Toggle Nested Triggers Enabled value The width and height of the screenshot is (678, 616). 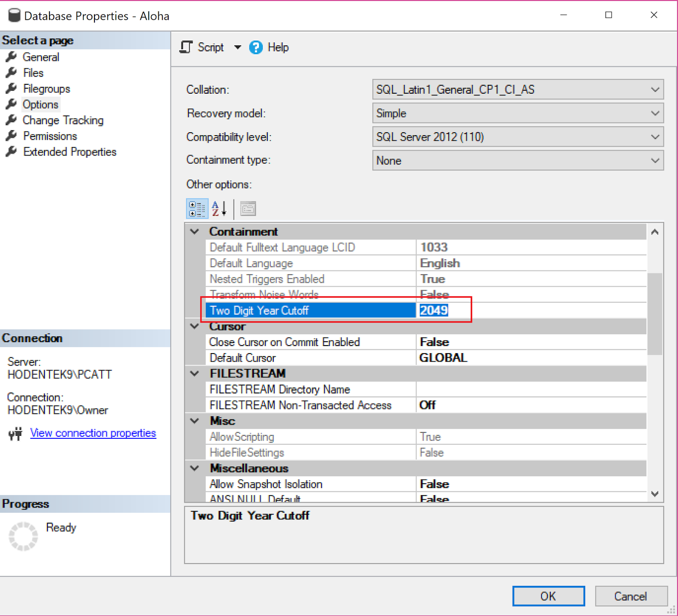pyautogui.click(x=432, y=279)
